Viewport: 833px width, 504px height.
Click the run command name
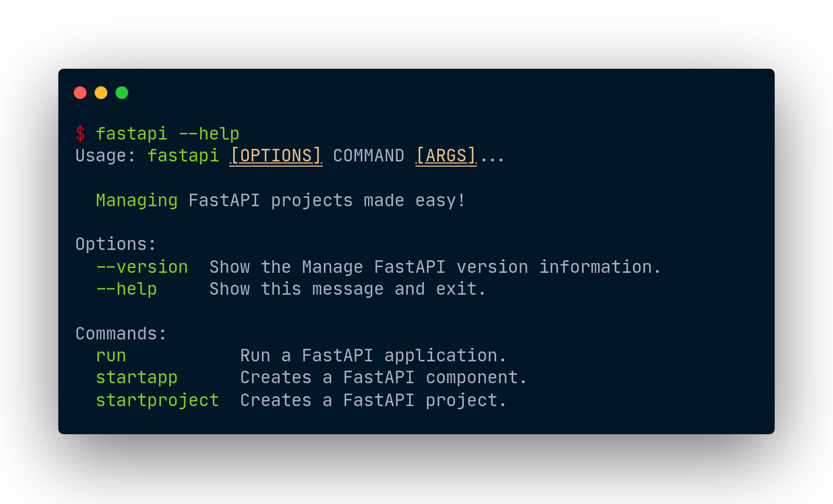(111, 356)
